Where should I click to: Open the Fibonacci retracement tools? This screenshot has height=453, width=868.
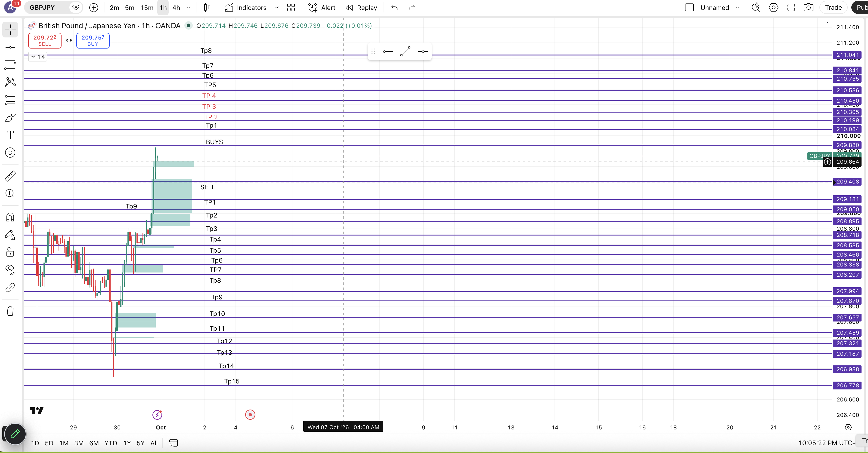pyautogui.click(x=10, y=65)
